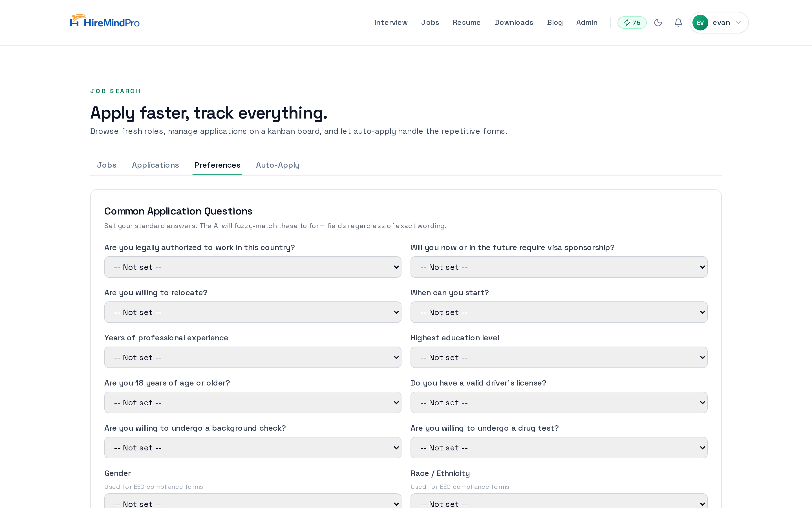Click the 'When can you start?' label
The width and height of the screenshot is (812, 508).
click(450, 293)
